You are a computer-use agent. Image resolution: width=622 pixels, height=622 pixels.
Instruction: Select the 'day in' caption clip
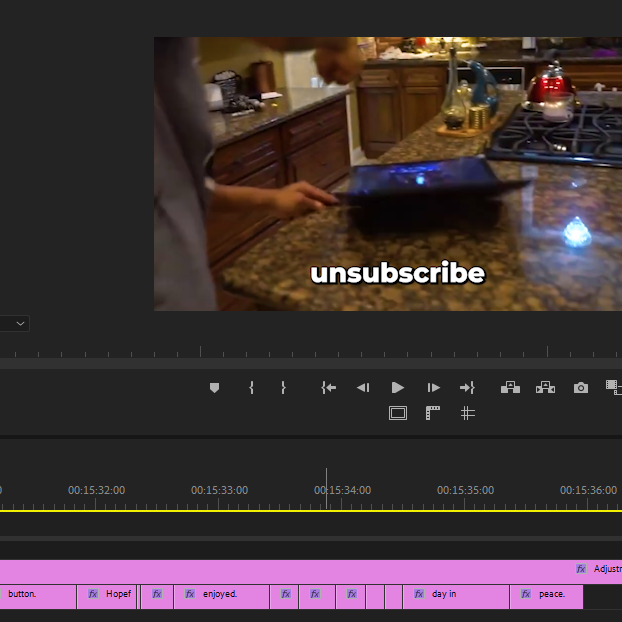coord(456,596)
